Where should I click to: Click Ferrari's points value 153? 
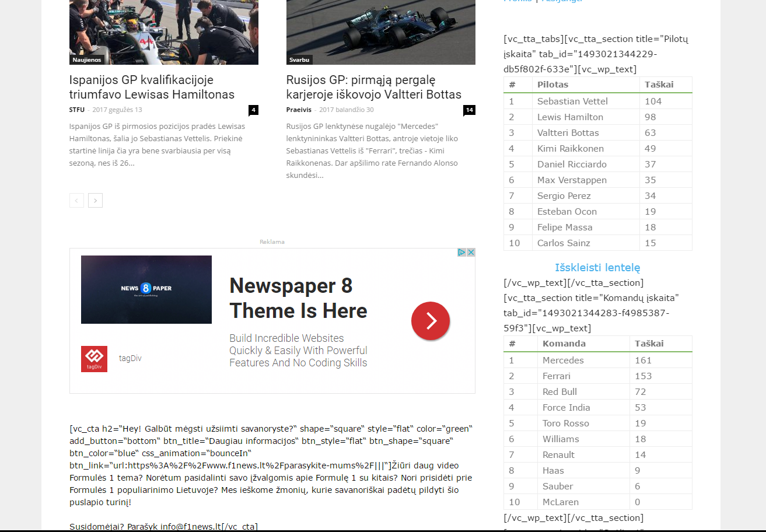[x=643, y=376]
